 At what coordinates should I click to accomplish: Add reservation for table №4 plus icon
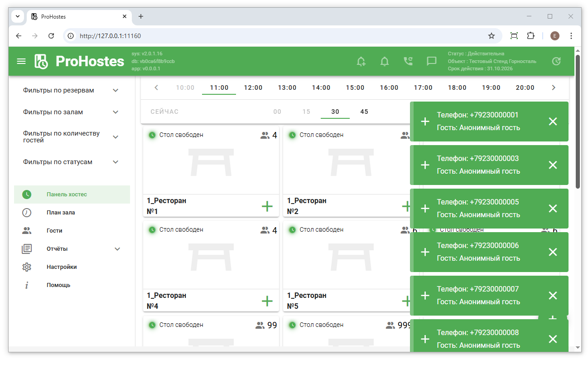[x=267, y=301]
